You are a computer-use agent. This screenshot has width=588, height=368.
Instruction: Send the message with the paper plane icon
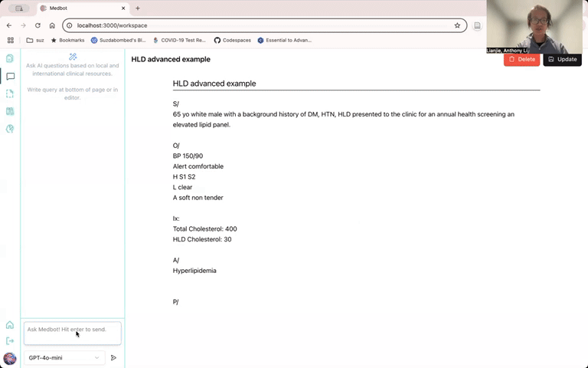pyautogui.click(x=113, y=357)
